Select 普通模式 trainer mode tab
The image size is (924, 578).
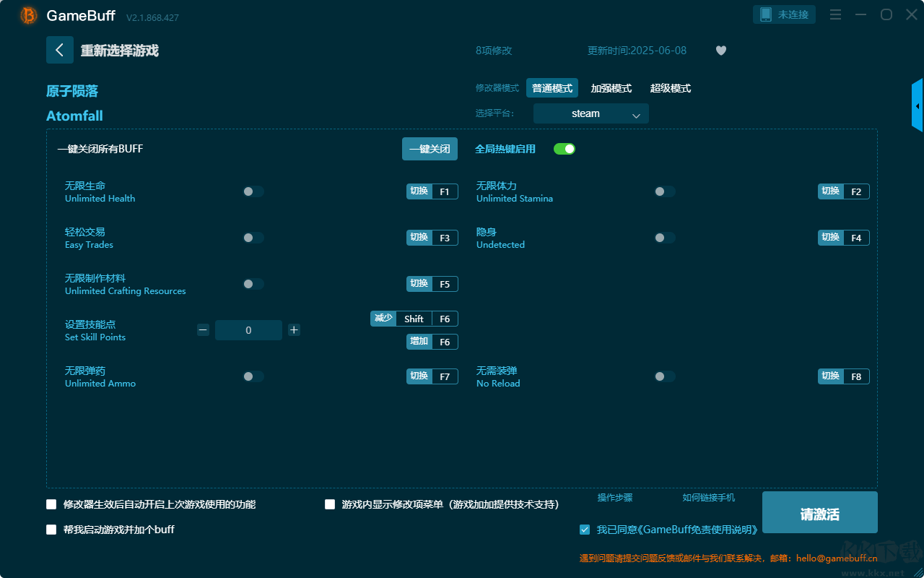552,88
